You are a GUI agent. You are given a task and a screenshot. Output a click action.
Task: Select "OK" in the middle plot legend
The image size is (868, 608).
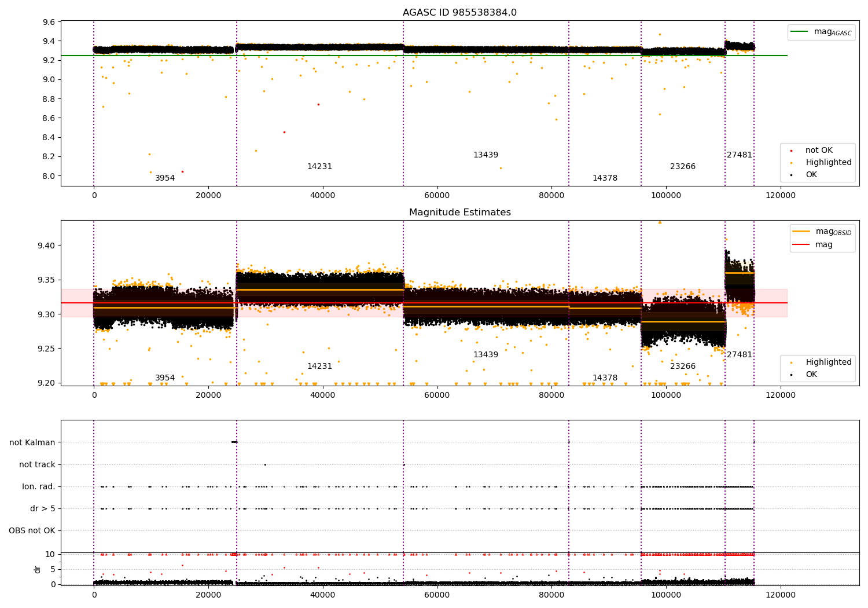point(811,374)
